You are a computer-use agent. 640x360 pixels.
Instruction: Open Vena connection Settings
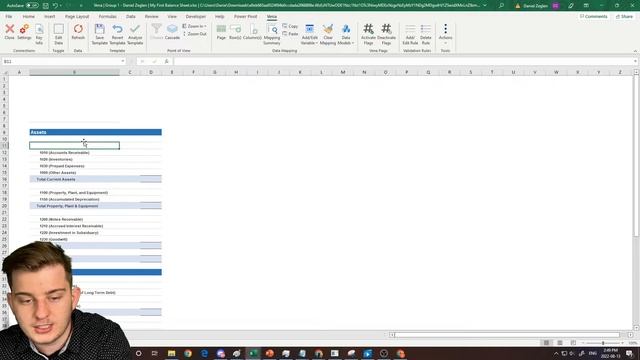pos(24,32)
